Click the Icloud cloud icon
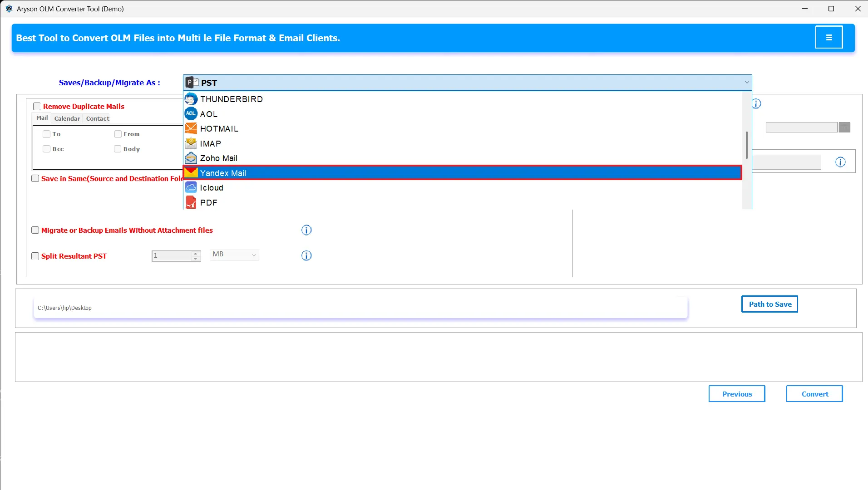 [x=191, y=187]
